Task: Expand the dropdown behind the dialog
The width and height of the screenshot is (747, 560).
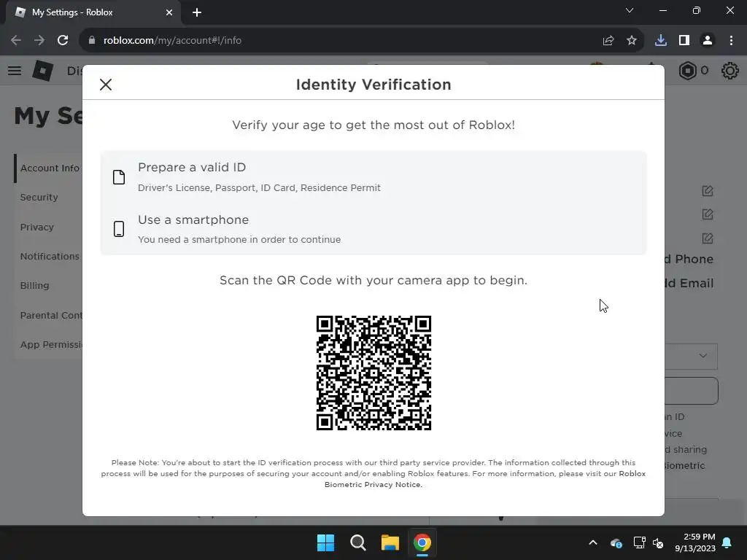Action: point(692,356)
